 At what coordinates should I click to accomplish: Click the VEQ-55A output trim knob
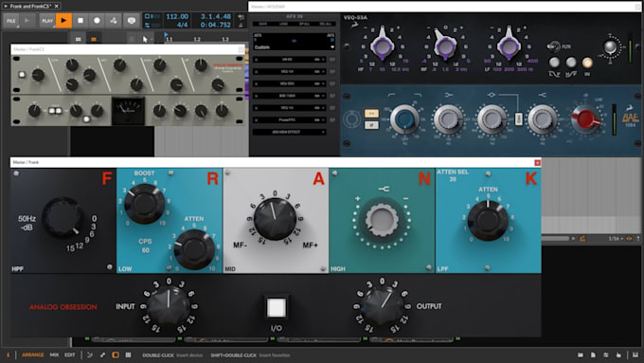[x=610, y=46]
